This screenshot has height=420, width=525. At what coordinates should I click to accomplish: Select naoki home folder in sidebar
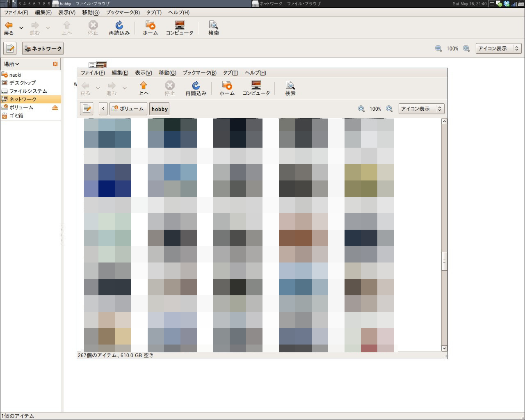pyautogui.click(x=31, y=75)
